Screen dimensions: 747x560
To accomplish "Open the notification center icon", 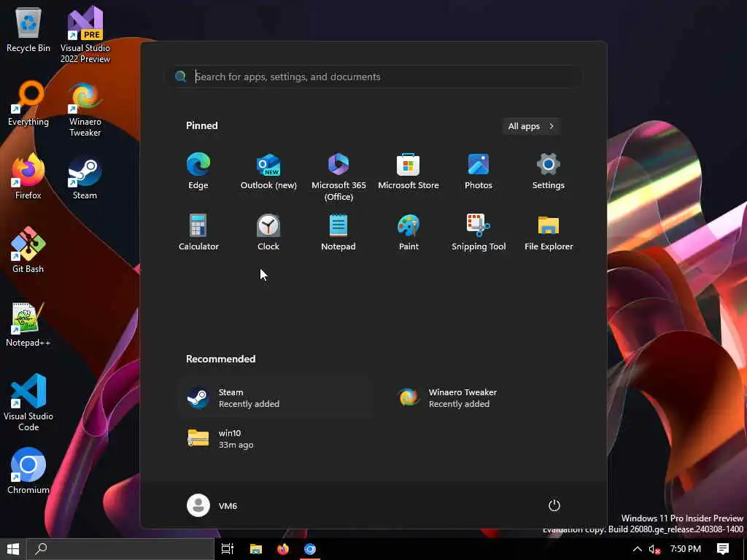I will [723, 549].
